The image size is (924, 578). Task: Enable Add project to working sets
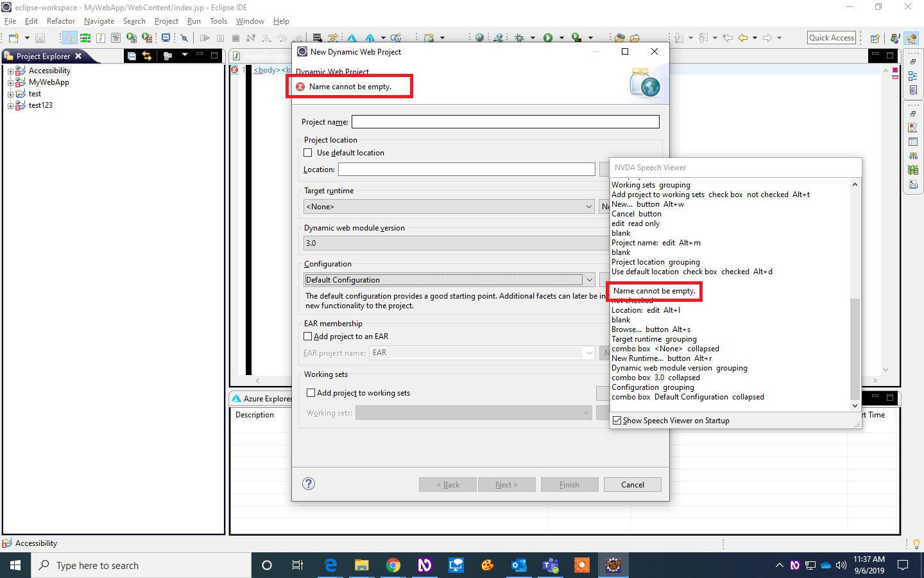coord(311,392)
